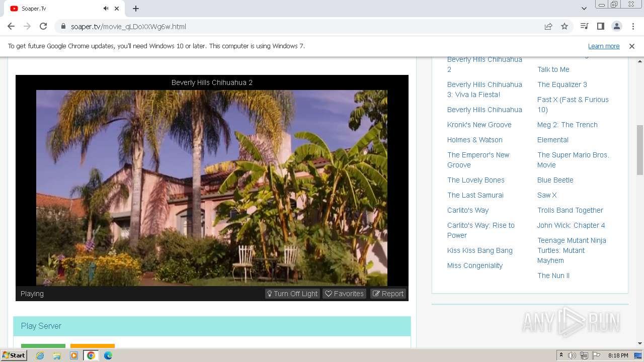This screenshot has height=362, width=644.
Task: Click the Play Server header
Action: 212,326
